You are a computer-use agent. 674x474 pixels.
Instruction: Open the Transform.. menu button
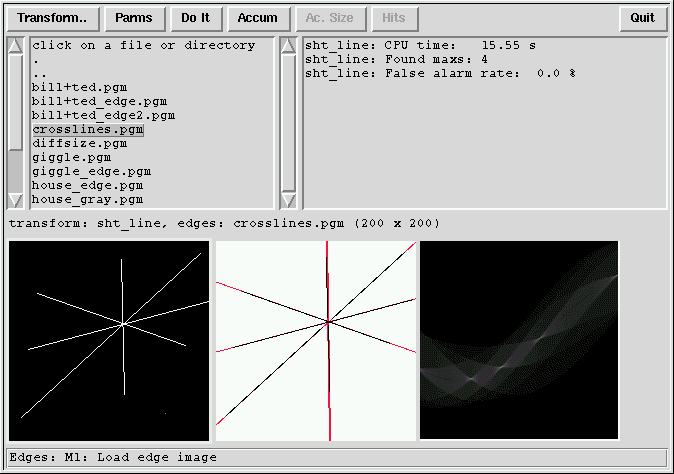point(53,18)
